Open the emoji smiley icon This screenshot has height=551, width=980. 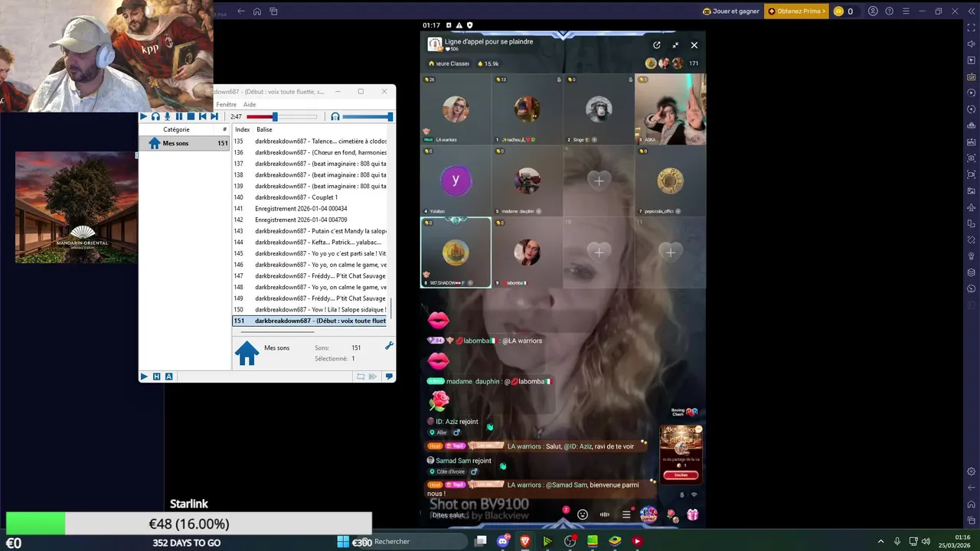[583, 514]
